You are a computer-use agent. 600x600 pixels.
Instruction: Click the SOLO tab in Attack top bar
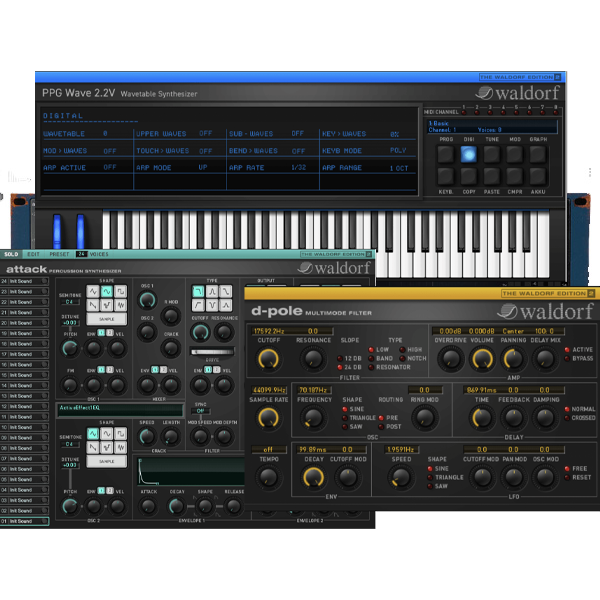click(11, 254)
